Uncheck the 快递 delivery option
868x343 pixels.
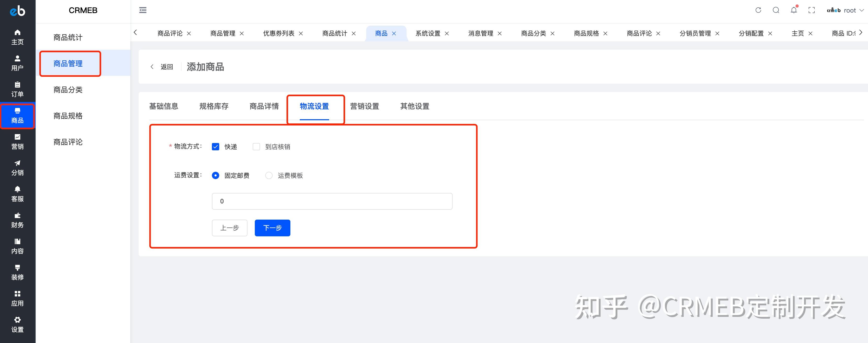(x=216, y=146)
